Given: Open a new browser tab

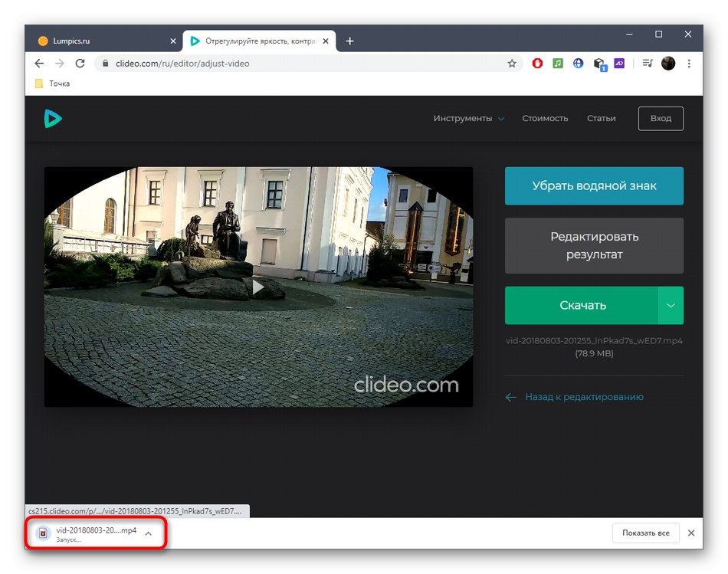Looking at the screenshot, I should [x=349, y=41].
